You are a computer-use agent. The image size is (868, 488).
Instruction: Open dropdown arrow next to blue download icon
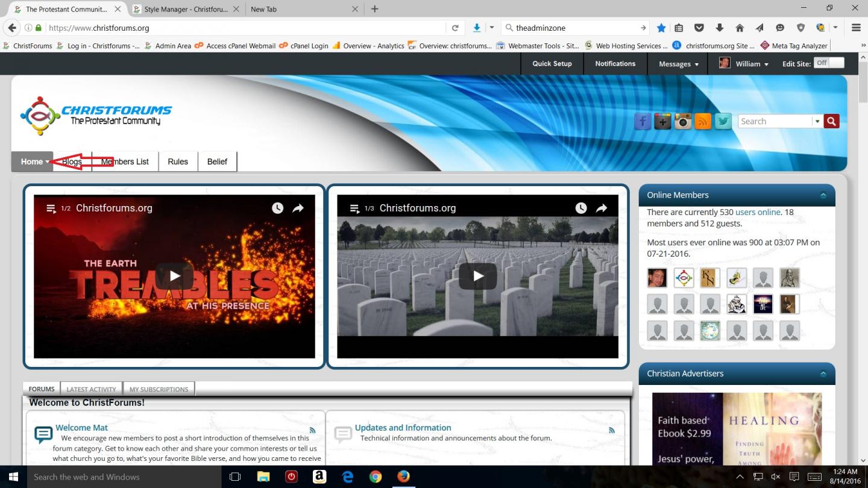coord(492,28)
